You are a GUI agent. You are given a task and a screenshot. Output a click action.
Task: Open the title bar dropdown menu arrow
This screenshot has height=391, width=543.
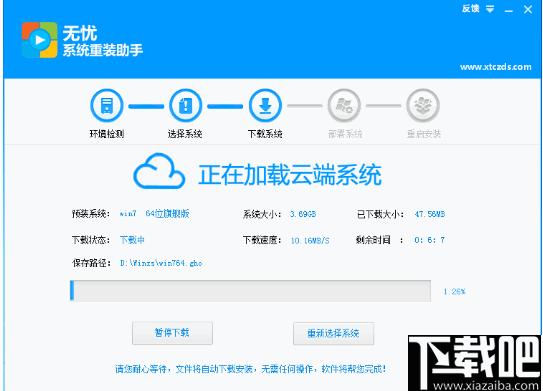pyautogui.click(x=490, y=9)
